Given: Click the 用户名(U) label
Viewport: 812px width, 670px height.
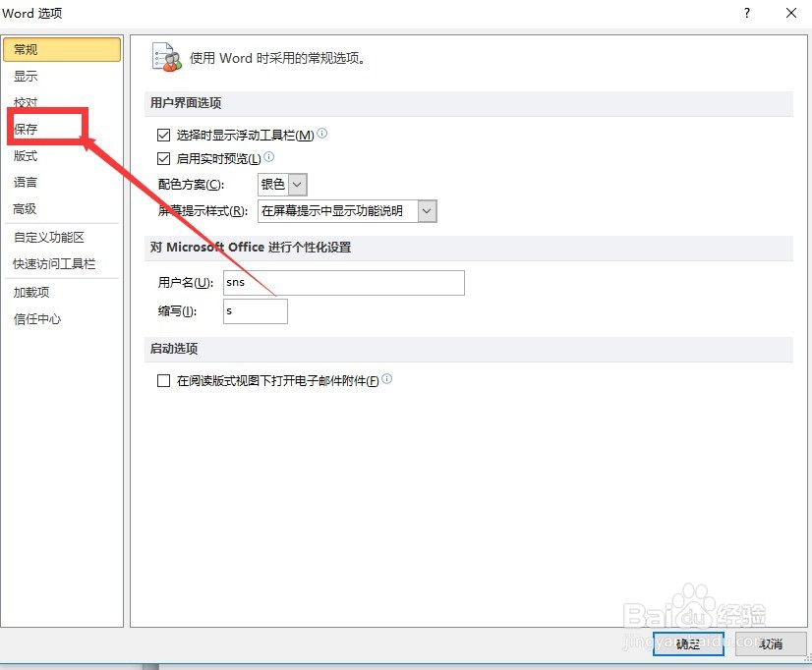Looking at the screenshot, I should pyautogui.click(x=186, y=283).
